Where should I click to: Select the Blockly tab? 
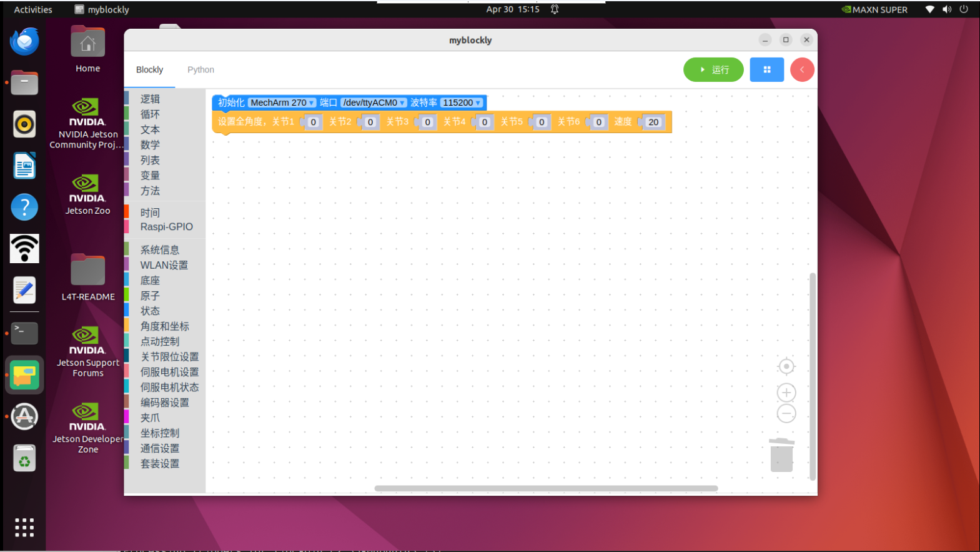point(150,69)
